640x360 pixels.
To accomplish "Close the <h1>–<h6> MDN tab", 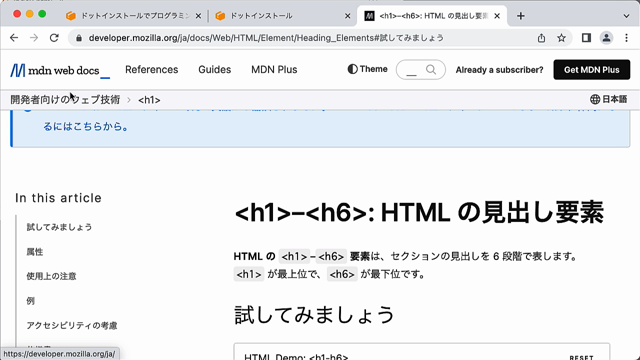I will 497,16.
